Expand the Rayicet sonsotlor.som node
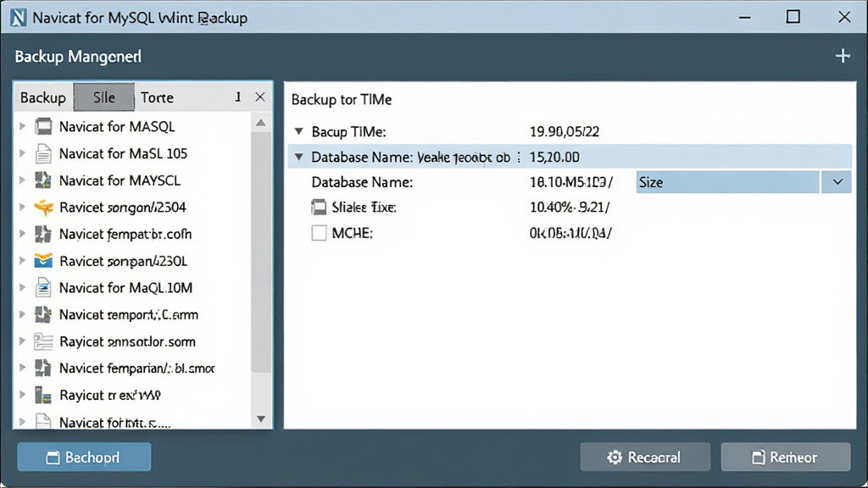868x488 pixels. click(x=22, y=341)
